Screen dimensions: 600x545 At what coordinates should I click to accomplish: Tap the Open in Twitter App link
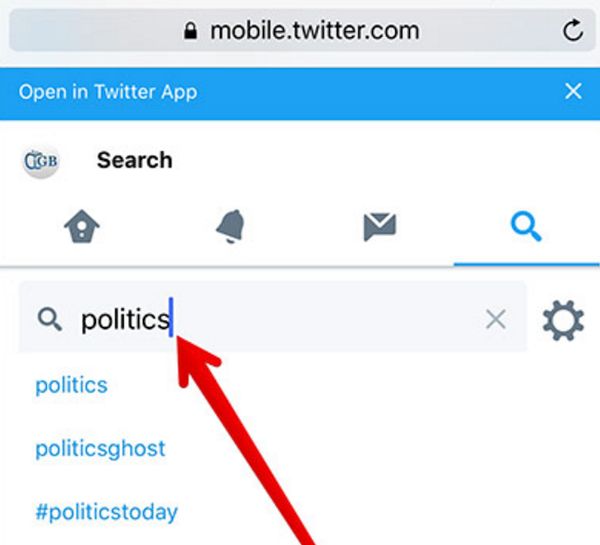108,92
